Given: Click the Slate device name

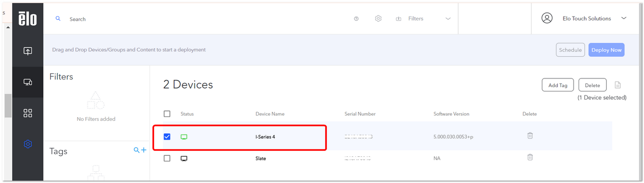Looking at the screenshot, I should [261, 158].
